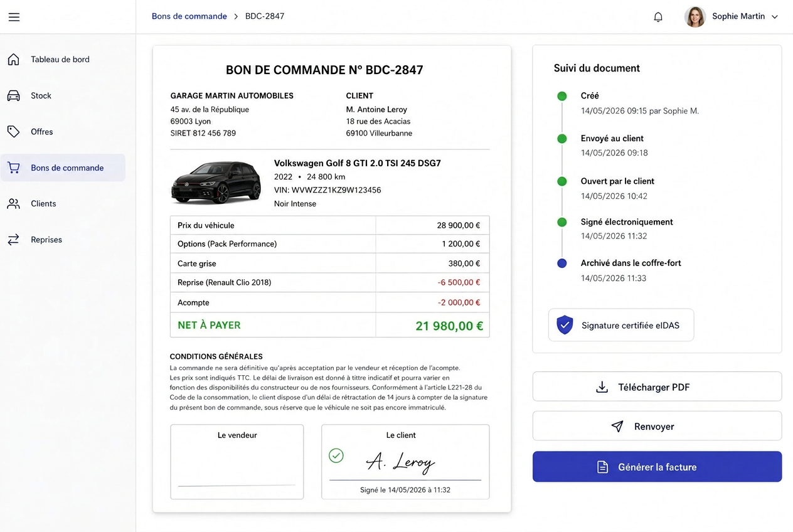Click 14/05/2026 09:15 par Sophie M. timestamp
The image size is (793, 532).
tap(640, 111)
